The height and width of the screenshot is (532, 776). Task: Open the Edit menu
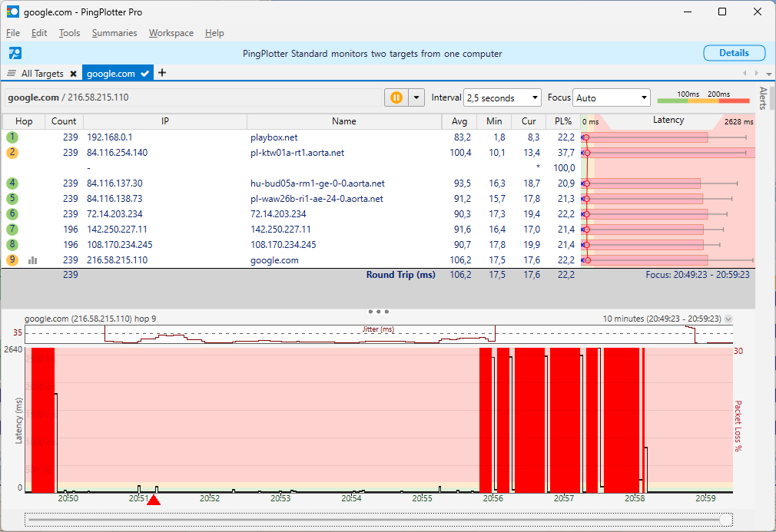click(x=39, y=33)
